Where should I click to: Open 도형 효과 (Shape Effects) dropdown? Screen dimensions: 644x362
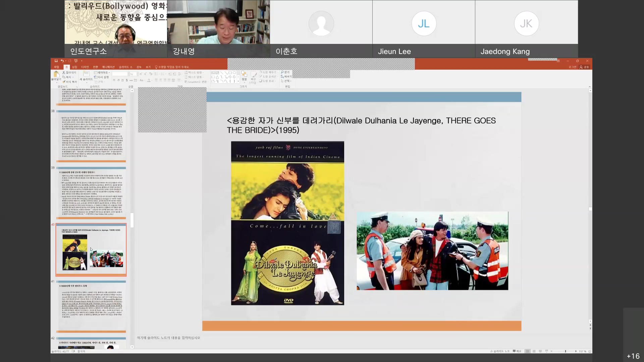point(268,81)
